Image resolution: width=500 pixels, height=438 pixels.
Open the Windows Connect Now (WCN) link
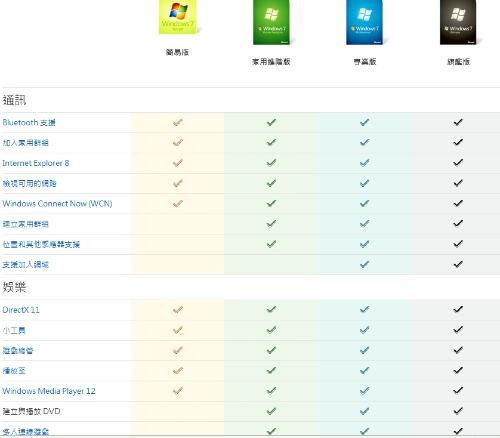[57, 204]
